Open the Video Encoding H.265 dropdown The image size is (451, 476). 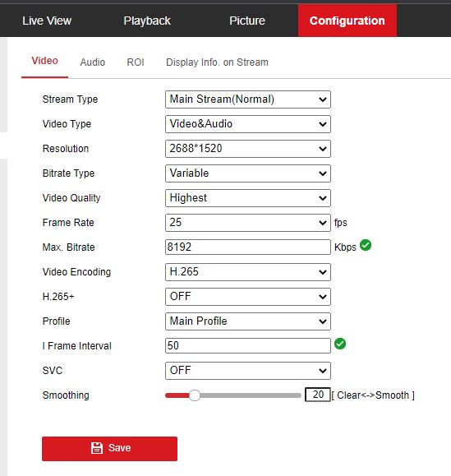pyautogui.click(x=248, y=272)
